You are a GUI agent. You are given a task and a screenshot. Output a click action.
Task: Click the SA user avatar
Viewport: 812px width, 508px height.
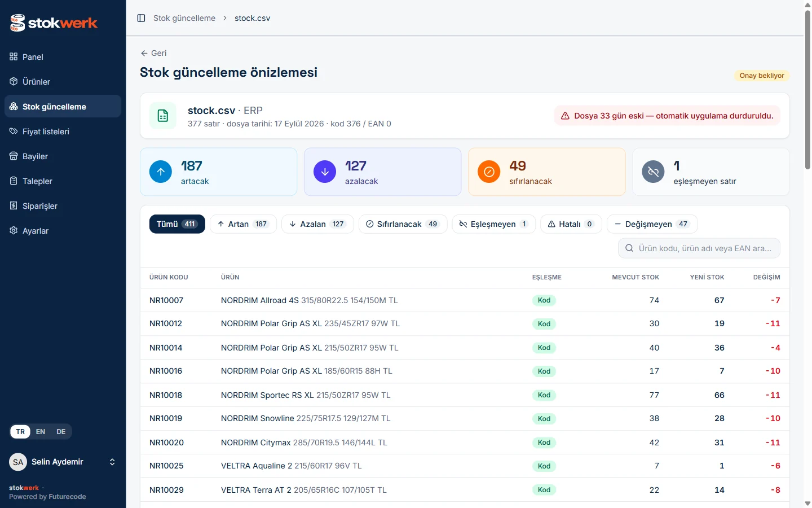(18, 462)
